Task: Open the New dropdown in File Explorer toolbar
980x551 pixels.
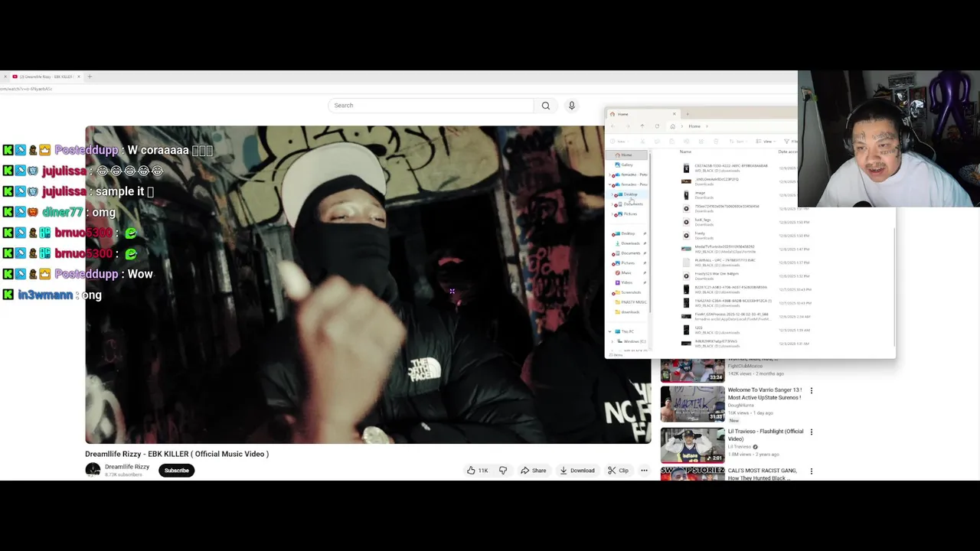Action: (x=621, y=142)
